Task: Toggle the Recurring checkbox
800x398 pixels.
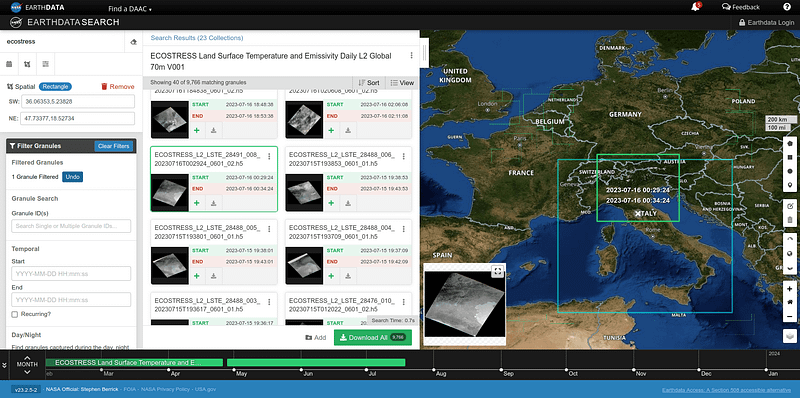Action: 15,314
